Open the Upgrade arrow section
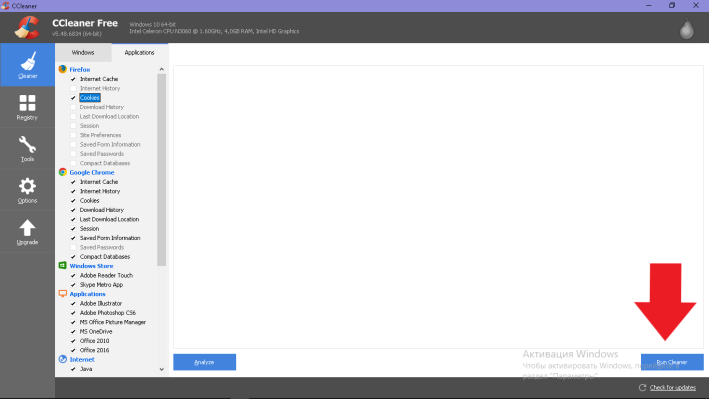 pos(28,232)
